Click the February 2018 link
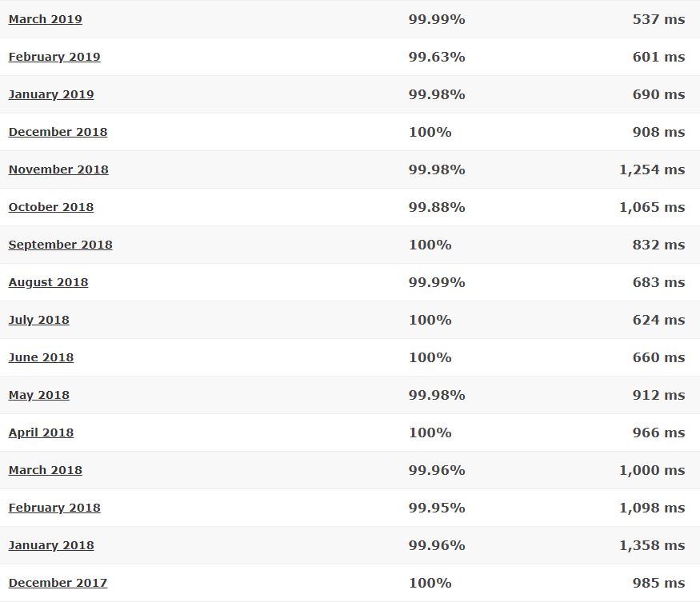Viewport: 700px width, 602px height. tap(54, 508)
